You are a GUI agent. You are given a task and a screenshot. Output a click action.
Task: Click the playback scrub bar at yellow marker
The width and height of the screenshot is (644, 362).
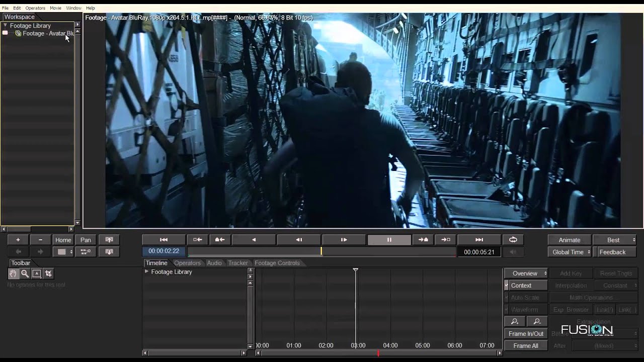[x=321, y=251]
